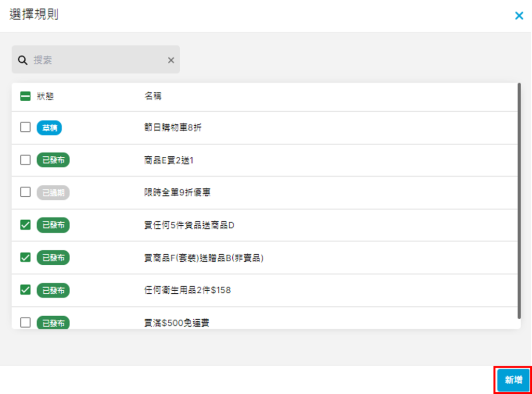Viewport: 532px width, 394px height.
Task: Click the 名稱 column header
Action: coord(153,97)
